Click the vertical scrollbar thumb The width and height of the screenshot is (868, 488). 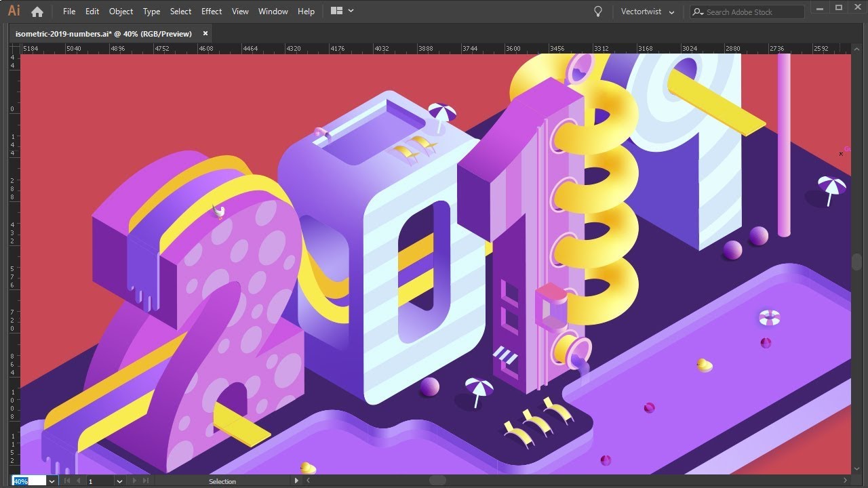(857, 262)
